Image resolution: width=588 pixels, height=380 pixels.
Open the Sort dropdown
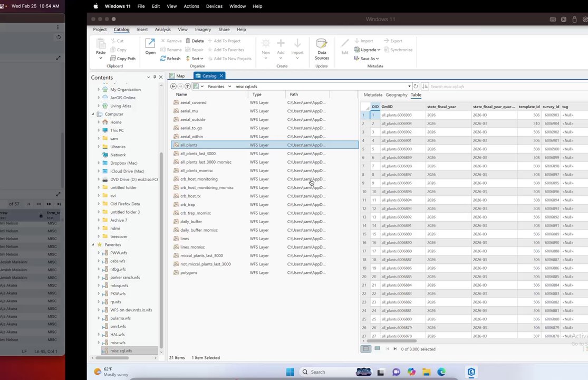point(194,59)
